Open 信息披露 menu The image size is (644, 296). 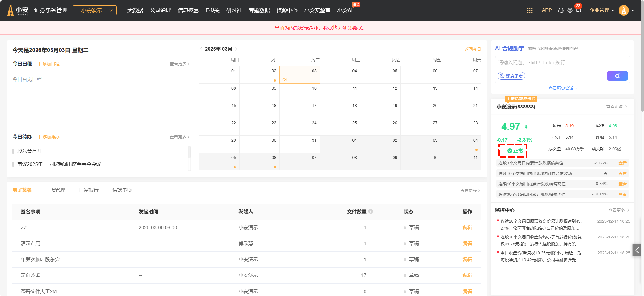[188, 10]
